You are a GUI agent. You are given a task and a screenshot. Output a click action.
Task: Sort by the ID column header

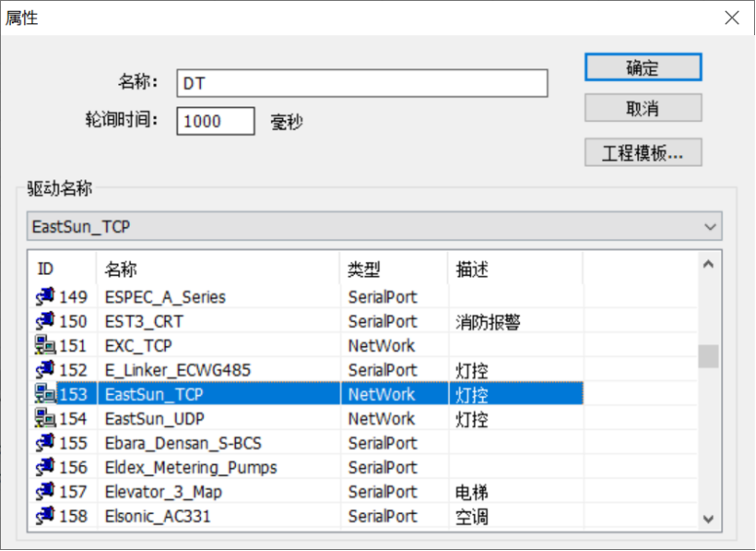click(62, 268)
